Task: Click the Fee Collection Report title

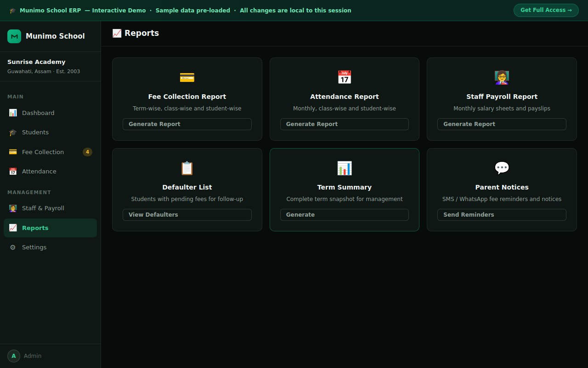Action: pyautogui.click(x=187, y=97)
